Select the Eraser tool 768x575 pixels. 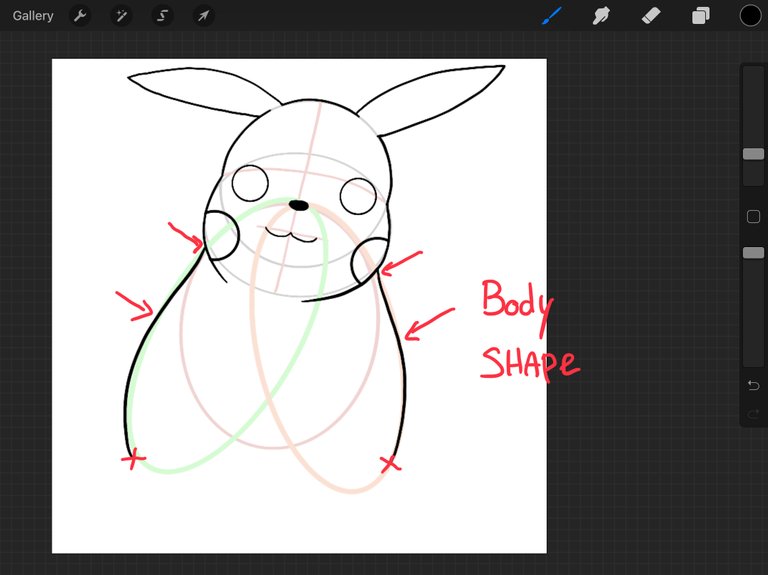click(x=651, y=16)
